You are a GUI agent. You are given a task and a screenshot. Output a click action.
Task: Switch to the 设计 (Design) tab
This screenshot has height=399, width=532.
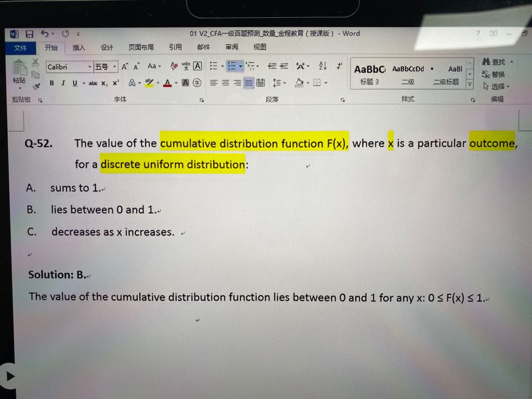tap(107, 47)
